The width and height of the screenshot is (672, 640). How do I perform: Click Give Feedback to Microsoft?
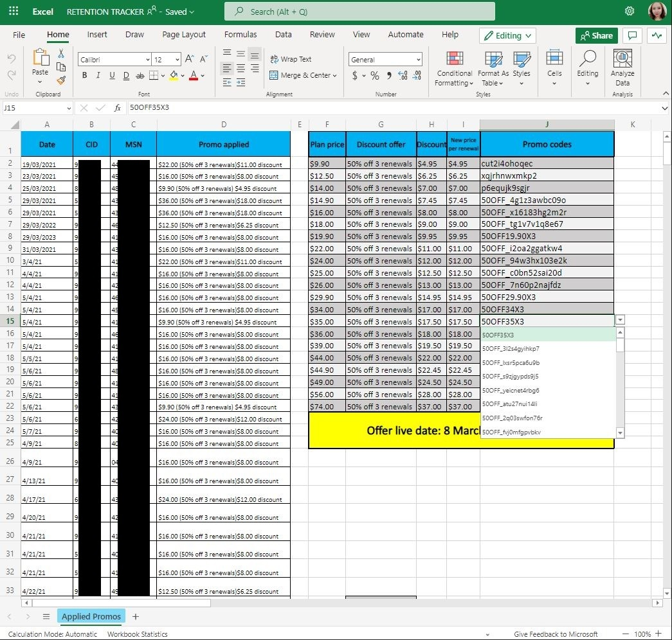point(556,634)
